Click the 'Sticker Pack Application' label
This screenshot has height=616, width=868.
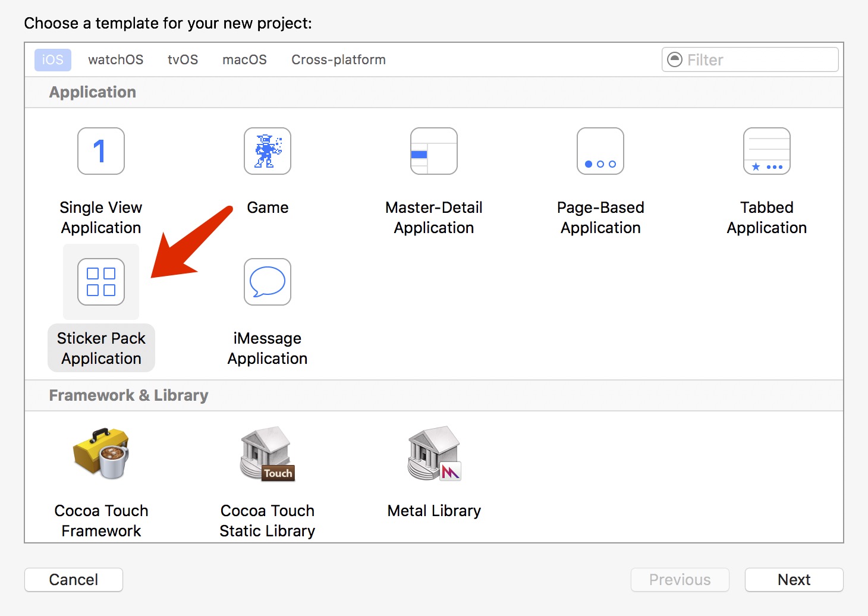click(101, 348)
